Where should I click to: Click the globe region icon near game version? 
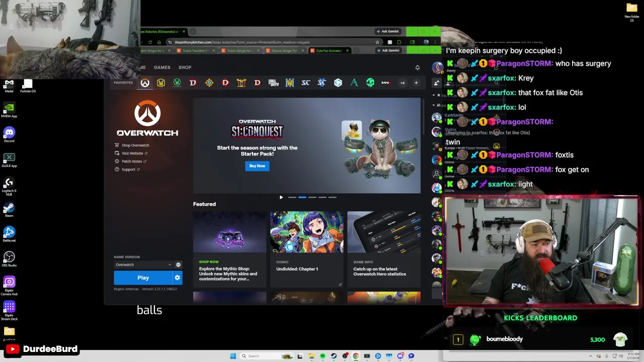(x=178, y=264)
